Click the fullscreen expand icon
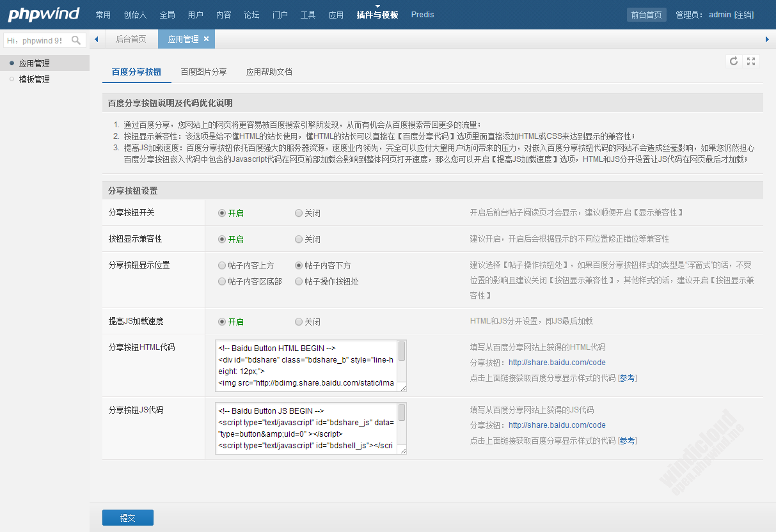This screenshot has height=532, width=776. (x=751, y=61)
